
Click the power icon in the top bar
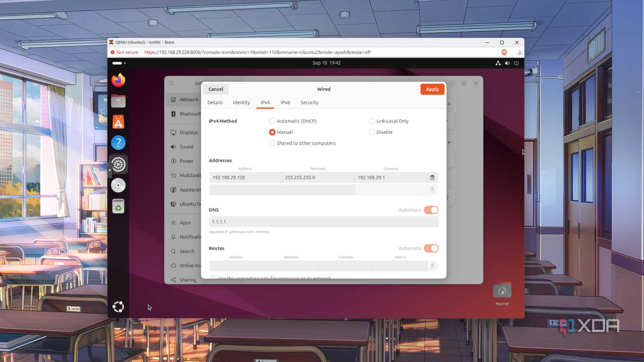(516, 63)
